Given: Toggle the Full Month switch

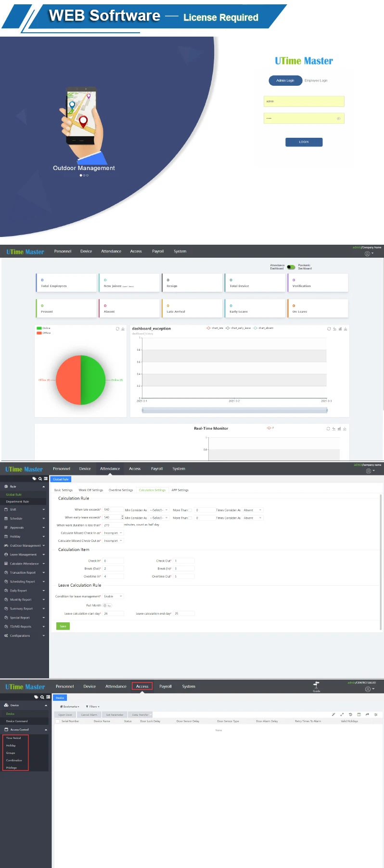Looking at the screenshot, I should [107, 605].
